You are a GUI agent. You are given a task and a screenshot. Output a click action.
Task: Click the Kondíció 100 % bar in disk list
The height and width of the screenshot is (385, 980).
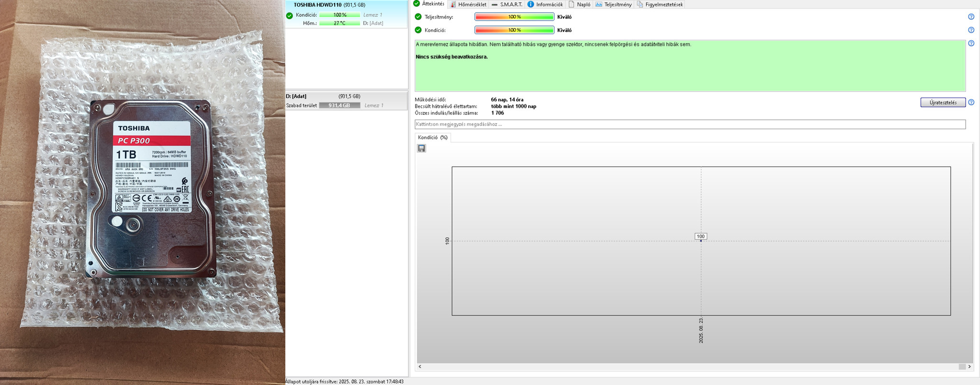pyautogui.click(x=339, y=15)
